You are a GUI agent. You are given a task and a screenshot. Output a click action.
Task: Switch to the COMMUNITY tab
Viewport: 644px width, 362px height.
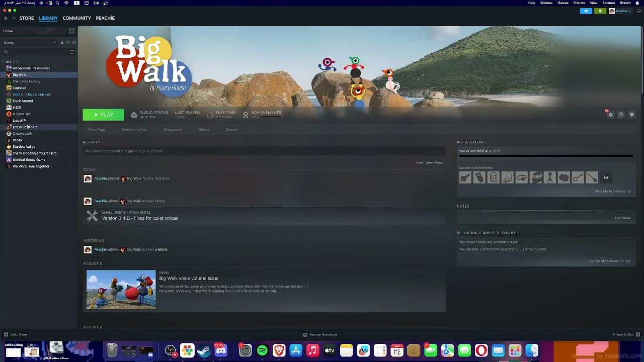pos(76,18)
